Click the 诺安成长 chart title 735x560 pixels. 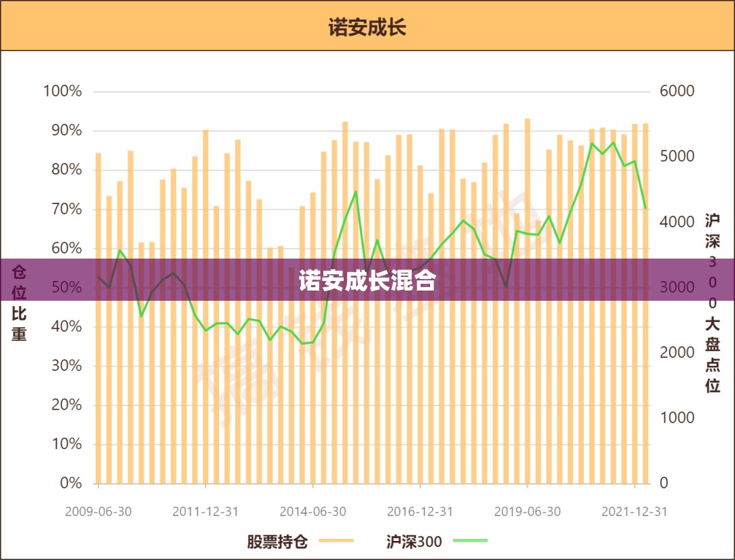[367, 27]
